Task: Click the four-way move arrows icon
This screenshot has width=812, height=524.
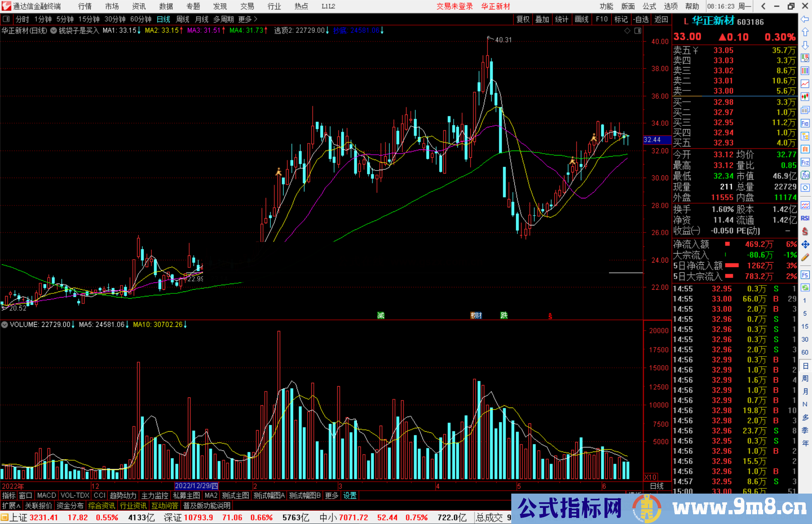Action: click(x=805, y=245)
